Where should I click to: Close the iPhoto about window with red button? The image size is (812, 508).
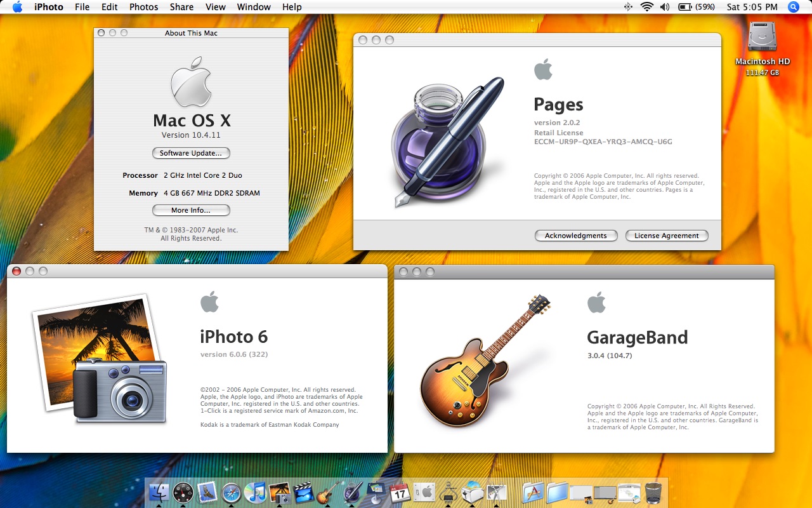[x=16, y=271]
